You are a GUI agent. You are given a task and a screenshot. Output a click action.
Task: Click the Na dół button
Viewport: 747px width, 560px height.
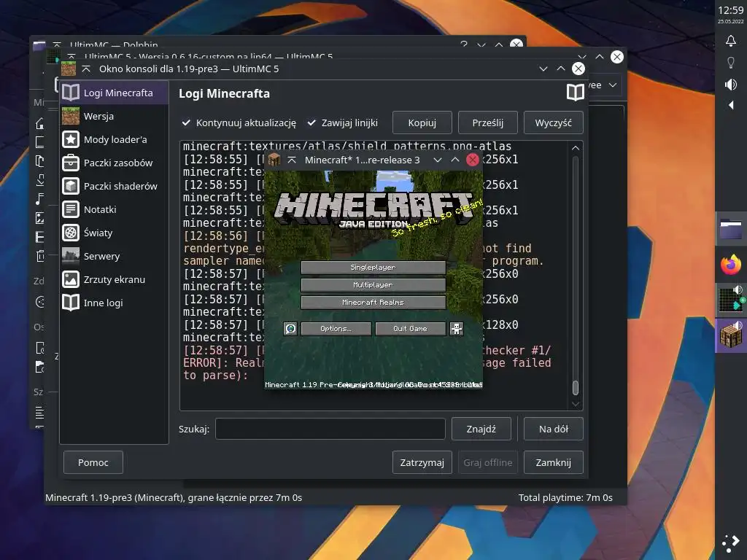point(553,429)
